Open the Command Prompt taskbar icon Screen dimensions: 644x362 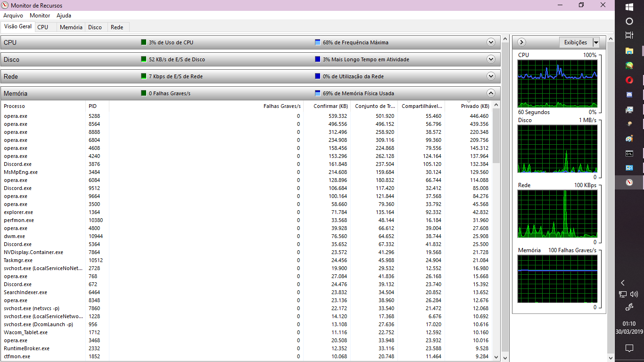(x=629, y=153)
